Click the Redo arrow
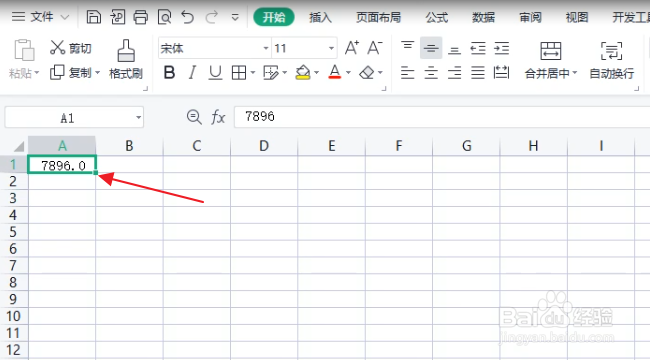The height and width of the screenshot is (360, 650). tap(212, 17)
